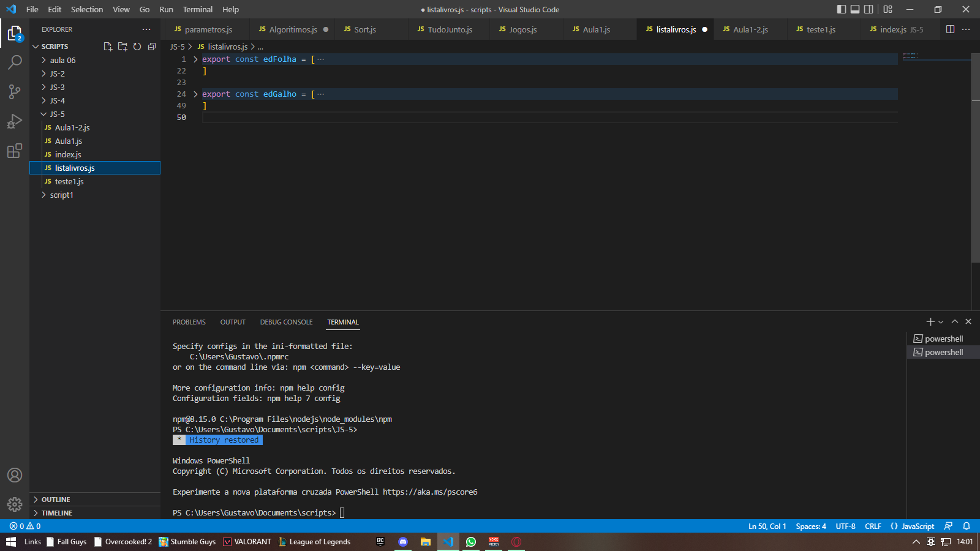Open the Terminal menu
Image resolution: width=980 pixels, height=551 pixels.
(x=197, y=9)
